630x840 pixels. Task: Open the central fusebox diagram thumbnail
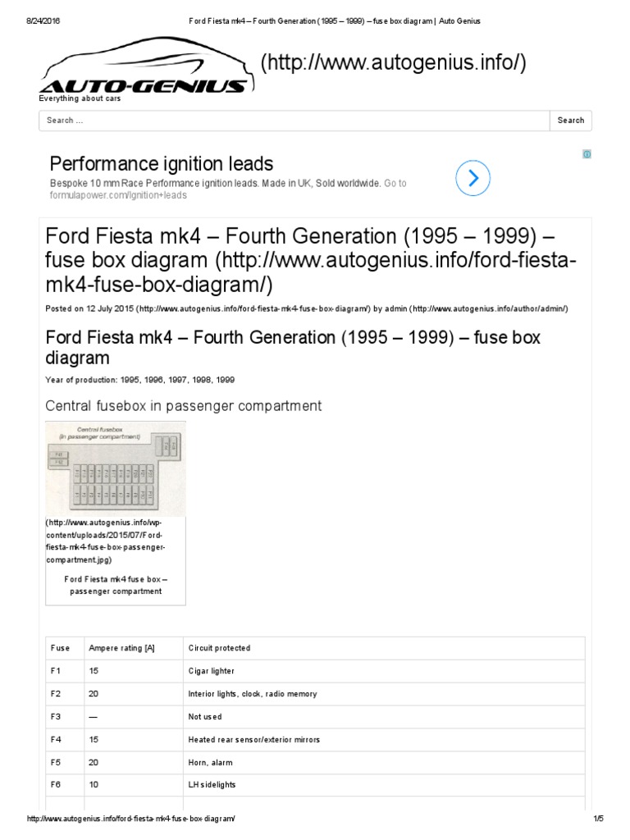pos(116,469)
